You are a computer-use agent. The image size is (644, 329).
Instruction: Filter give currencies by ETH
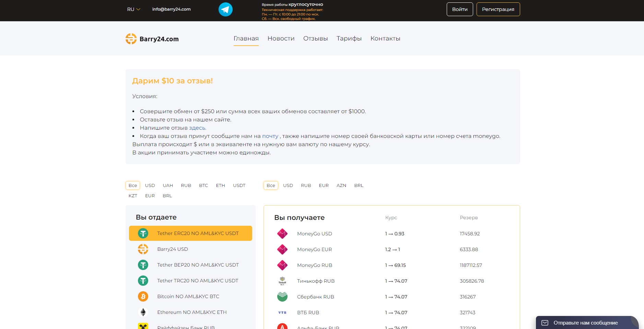(221, 186)
